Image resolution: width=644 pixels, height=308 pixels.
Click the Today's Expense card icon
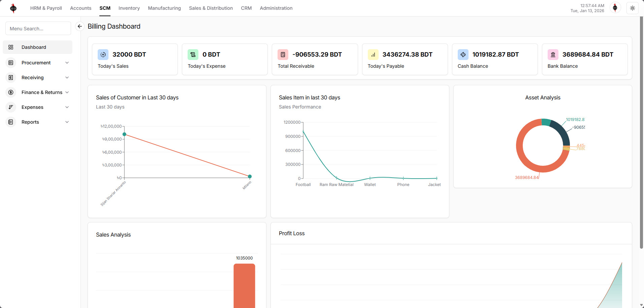pos(193,55)
